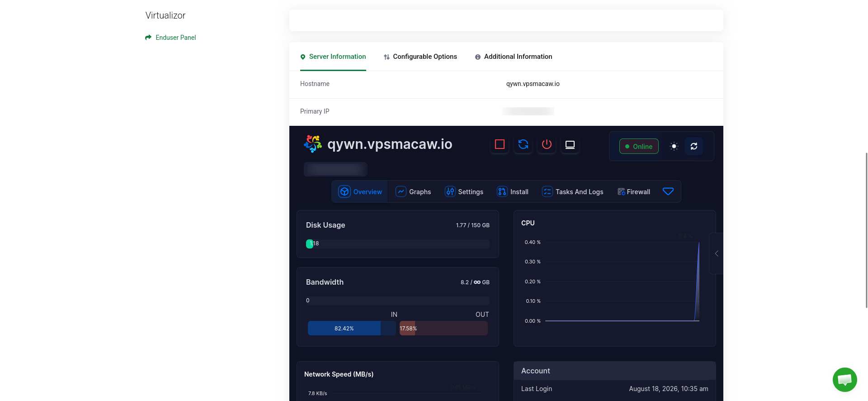868x401 pixels.
Task: Click the "Last Login" label
Action: click(x=537, y=389)
